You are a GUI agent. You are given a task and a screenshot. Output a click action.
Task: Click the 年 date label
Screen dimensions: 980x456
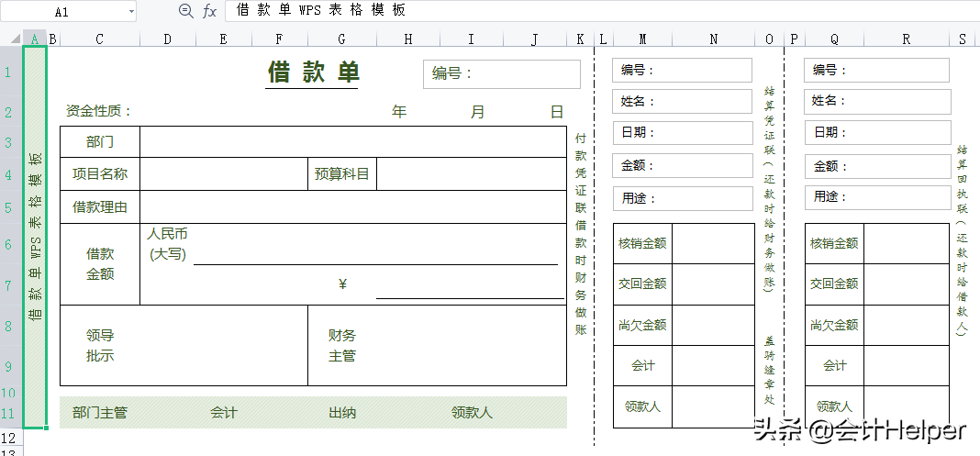pos(399,112)
